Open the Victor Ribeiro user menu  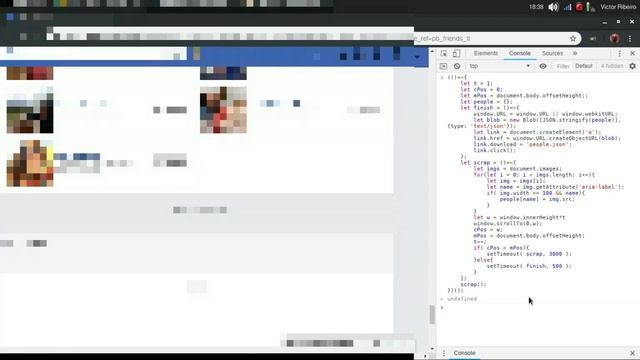(x=618, y=7)
